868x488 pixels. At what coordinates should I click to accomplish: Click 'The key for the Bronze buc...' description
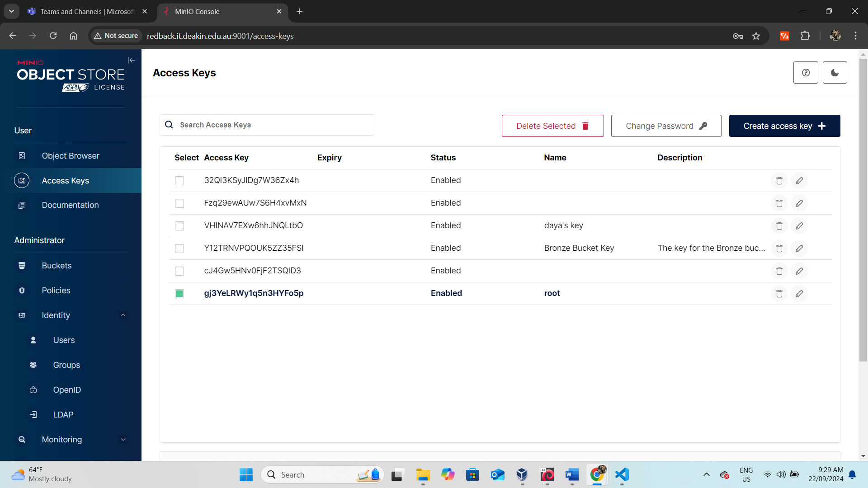click(x=711, y=248)
